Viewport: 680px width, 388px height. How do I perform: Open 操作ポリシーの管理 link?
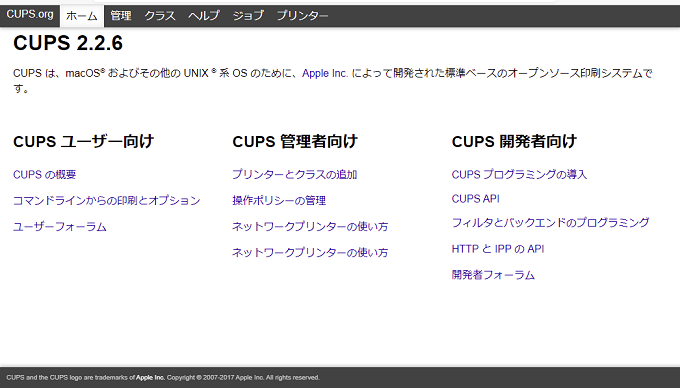[279, 201]
